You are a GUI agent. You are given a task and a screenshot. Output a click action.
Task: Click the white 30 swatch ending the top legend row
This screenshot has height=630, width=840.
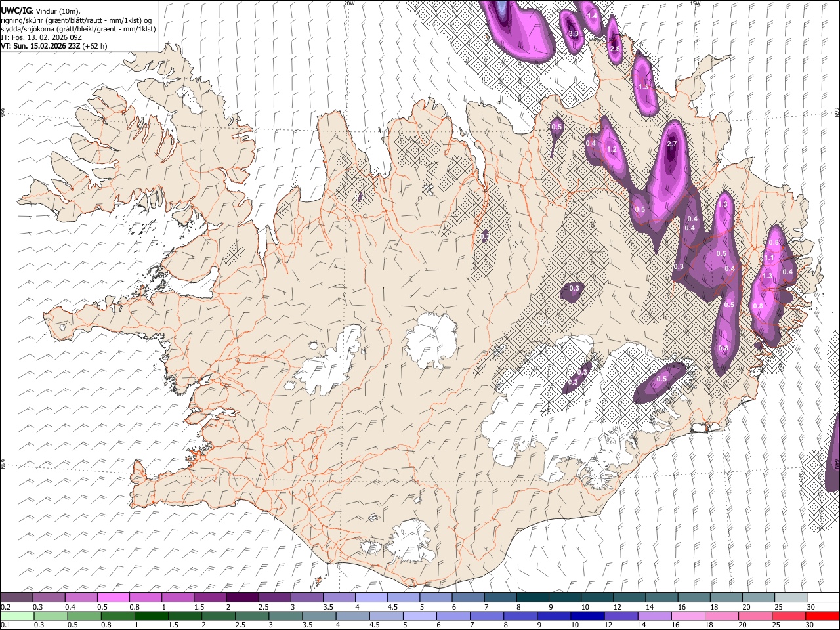pyautogui.click(x=823, y=598)
